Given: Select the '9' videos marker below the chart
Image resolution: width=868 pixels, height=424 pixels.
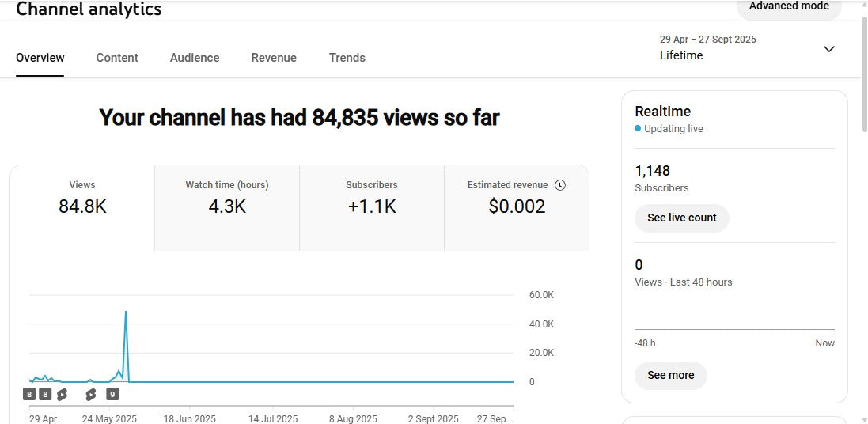Looking at the screenshot, I should click(x=112, y=394).
